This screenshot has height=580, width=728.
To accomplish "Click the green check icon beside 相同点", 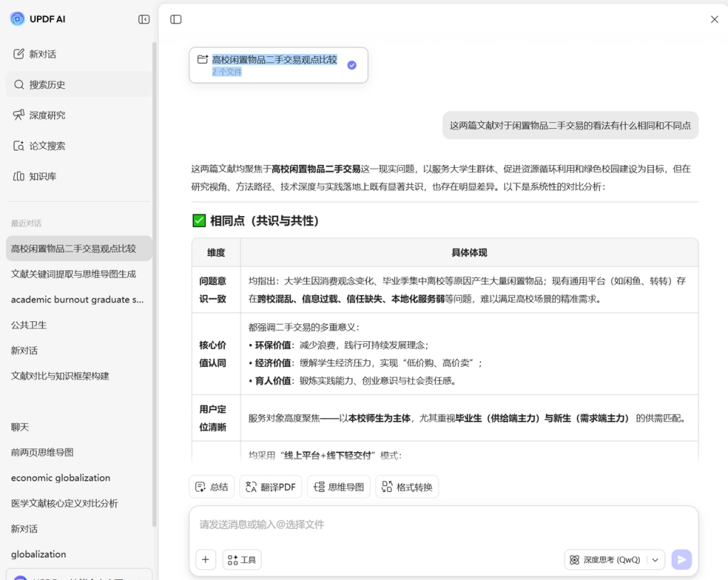I will point(199,220).
